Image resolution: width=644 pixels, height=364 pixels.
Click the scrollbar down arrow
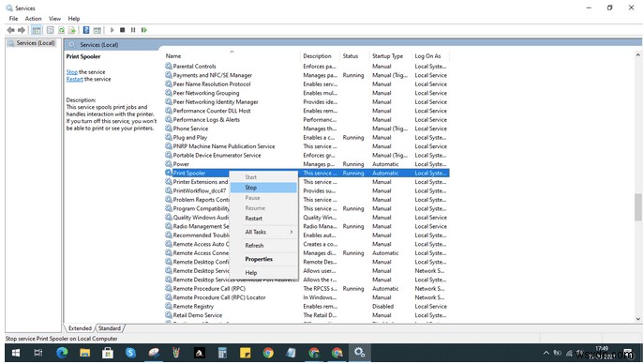[637, 319]
